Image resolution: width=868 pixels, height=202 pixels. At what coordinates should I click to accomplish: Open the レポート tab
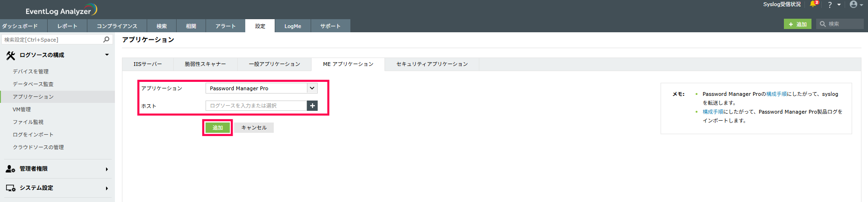pyautogui.click(x=67, y=26)
